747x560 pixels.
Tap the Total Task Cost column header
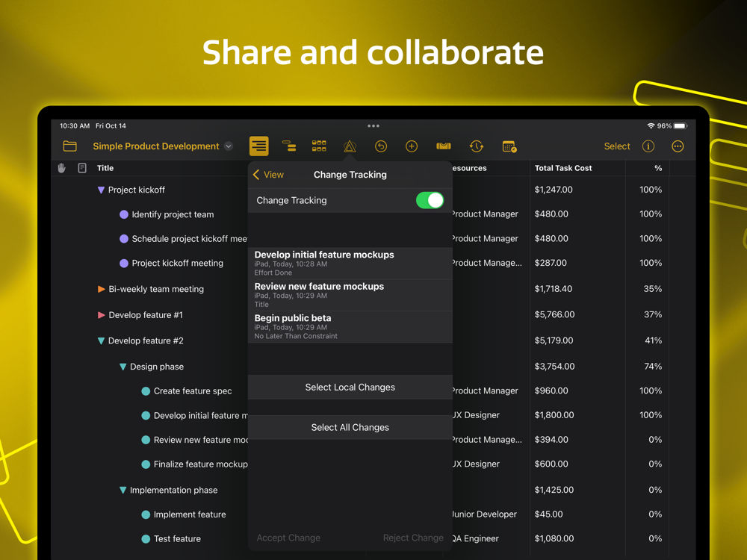point(563,168)
